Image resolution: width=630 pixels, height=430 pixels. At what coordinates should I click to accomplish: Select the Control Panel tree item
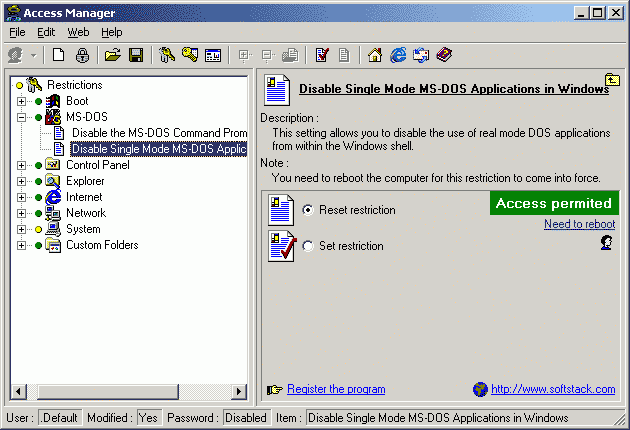click(x=98, y=165)
